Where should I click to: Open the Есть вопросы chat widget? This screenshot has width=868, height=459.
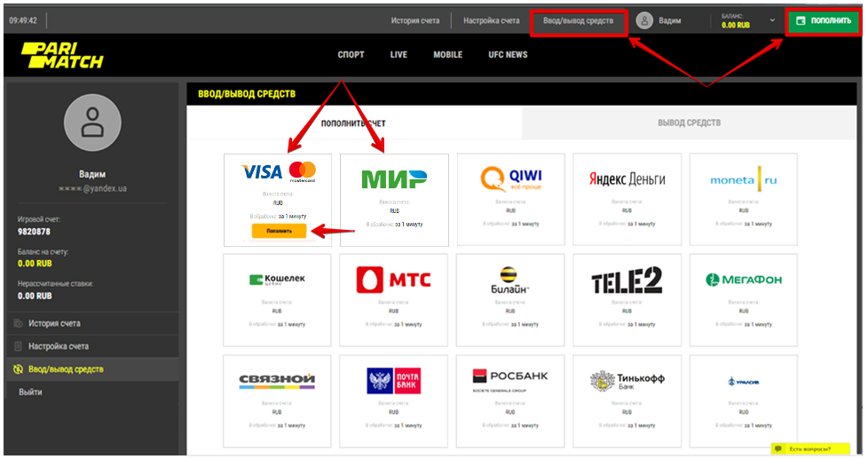coord(810,448)
